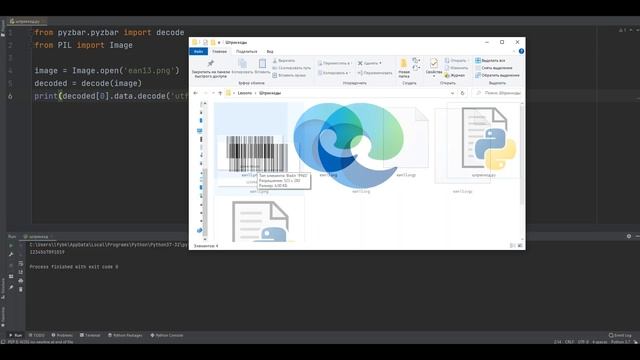Open the Поделиться ribbon tab
This screenshot has height=360, width=640.
247,51
